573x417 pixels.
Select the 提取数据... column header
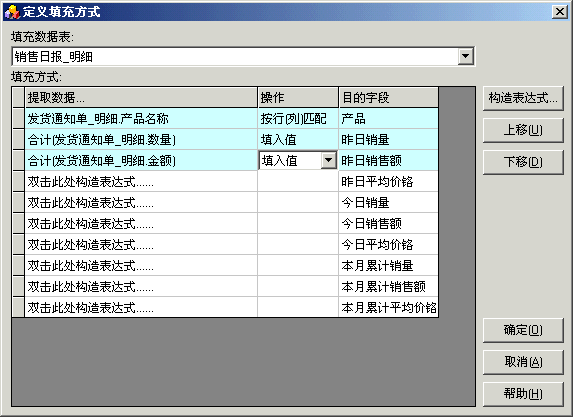pos(141,98)
